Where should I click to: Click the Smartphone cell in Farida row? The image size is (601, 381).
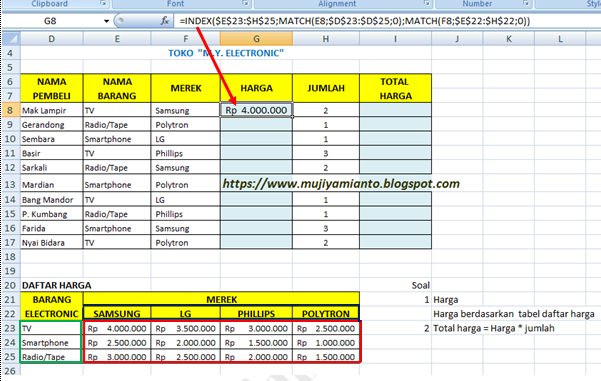coord(117,228)
